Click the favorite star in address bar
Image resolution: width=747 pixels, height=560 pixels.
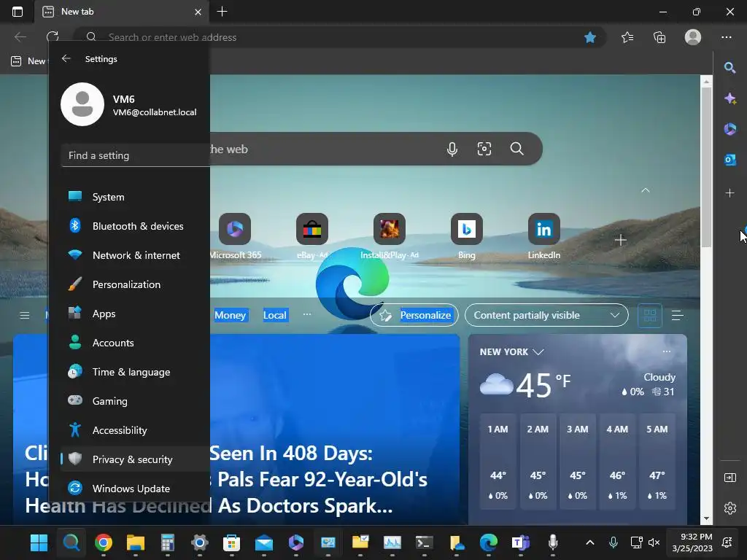[589, 37]
